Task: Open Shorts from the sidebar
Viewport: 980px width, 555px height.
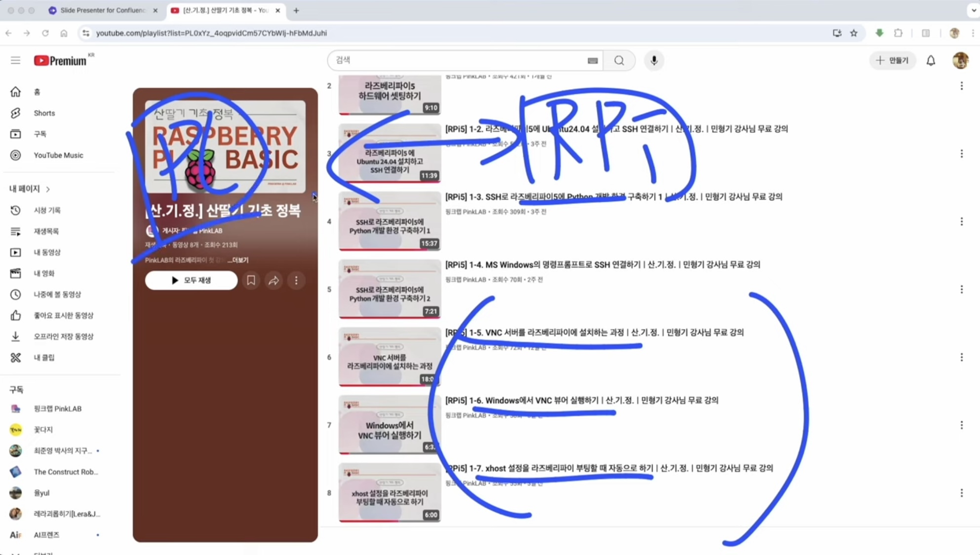Action: pyautogui.click(x=44, y=113)
